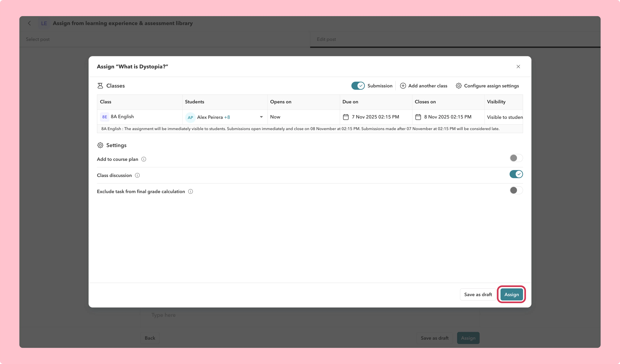Open Configure assign settings gear icon
This screenshot has width=620, height=364.
coord(459,86)
